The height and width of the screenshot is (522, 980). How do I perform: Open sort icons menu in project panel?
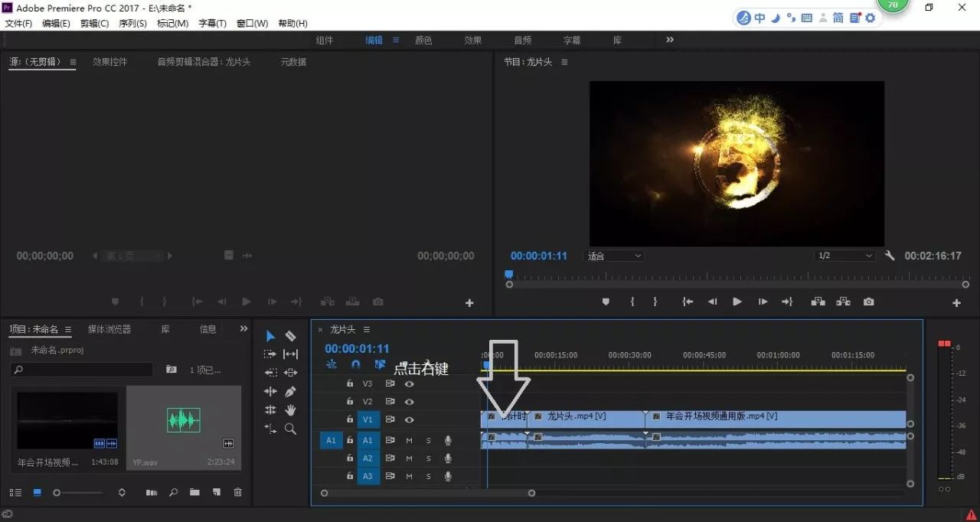[x=122, y=493]
